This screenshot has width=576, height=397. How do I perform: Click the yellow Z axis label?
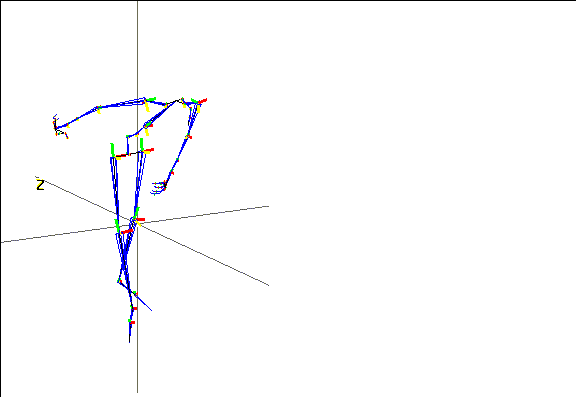40,185
